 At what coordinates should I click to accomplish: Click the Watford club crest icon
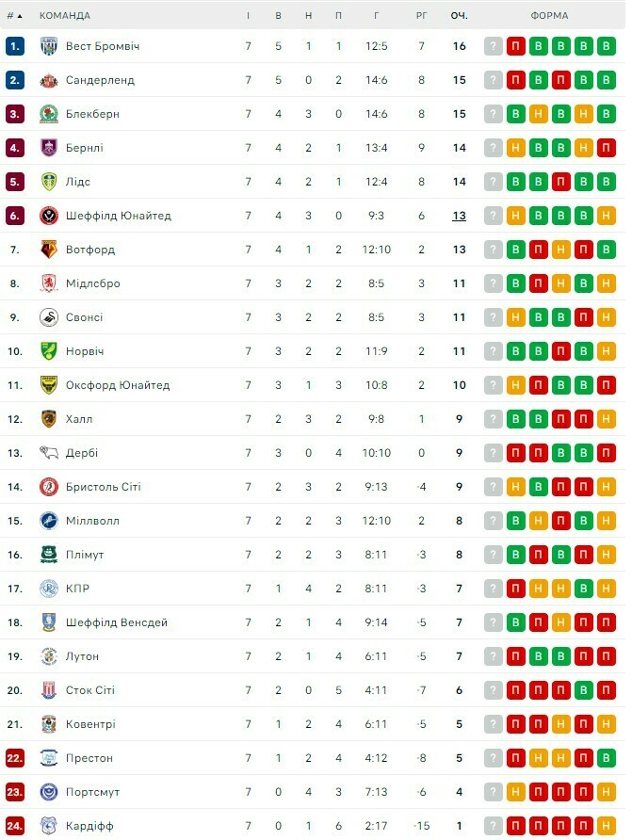click(x=49, y=250)
